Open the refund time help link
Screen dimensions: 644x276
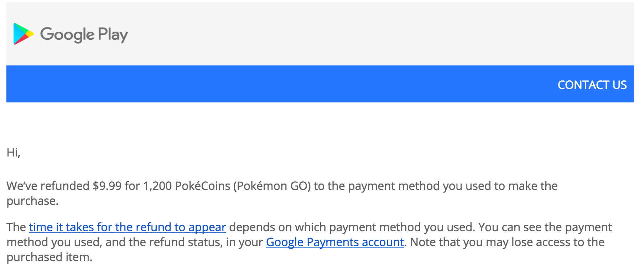tap(128, 227)
